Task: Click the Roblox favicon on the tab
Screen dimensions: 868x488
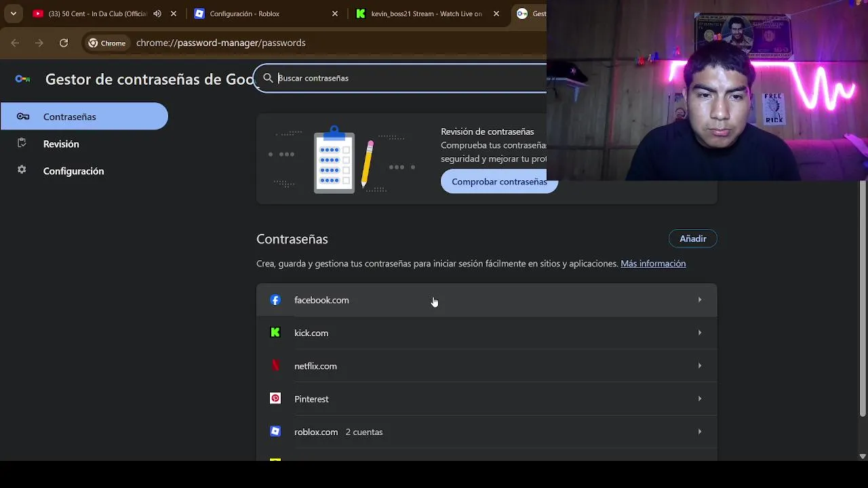Action: pos(199,14)
